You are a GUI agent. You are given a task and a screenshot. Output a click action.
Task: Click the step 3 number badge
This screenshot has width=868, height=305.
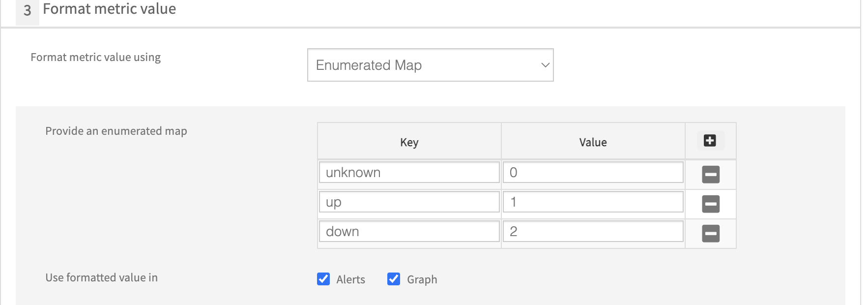[x=27, y=10]
